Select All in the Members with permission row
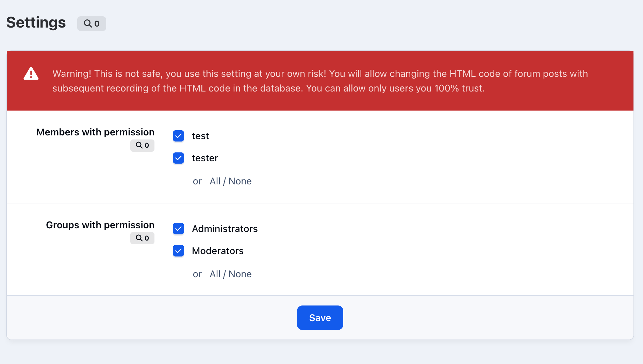 (x=215, y=181)
